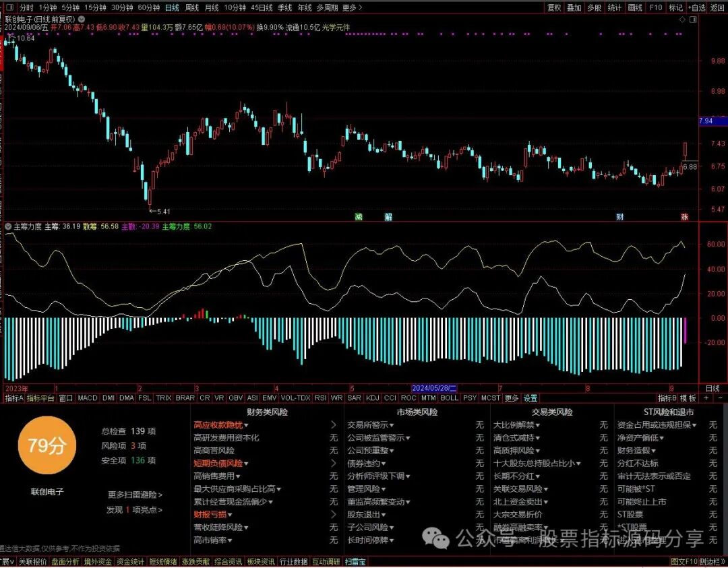Click the 减 event marker on the chart

tap(359, 217)
